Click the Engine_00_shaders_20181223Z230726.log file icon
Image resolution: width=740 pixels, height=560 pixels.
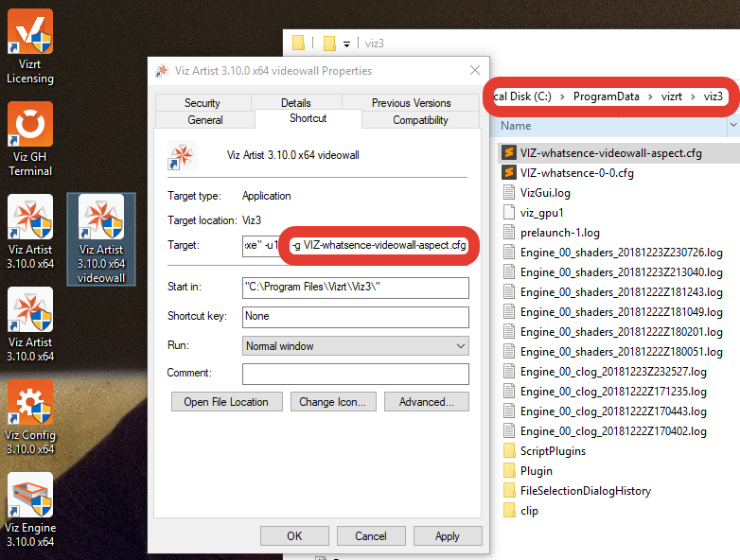(x=509, y=252)
